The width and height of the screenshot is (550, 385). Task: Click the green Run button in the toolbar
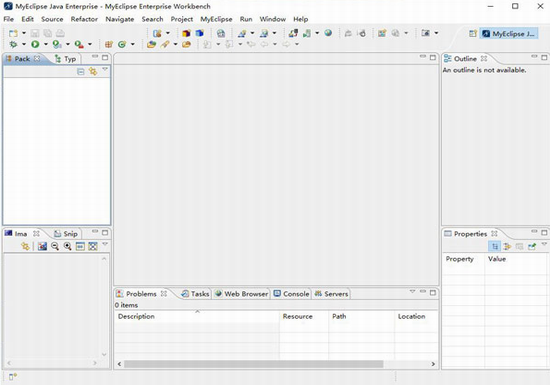coord(35,44)
